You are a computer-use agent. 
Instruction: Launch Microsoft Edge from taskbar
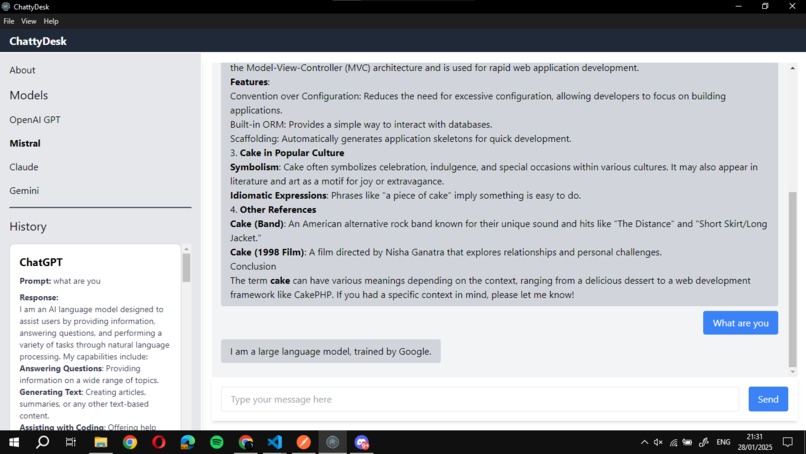(188, 442)
